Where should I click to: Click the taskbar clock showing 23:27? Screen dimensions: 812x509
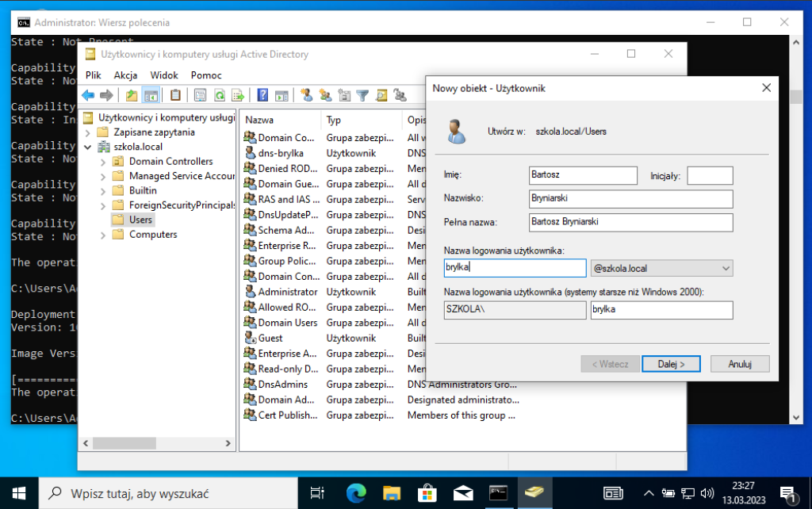click(744, 493)
